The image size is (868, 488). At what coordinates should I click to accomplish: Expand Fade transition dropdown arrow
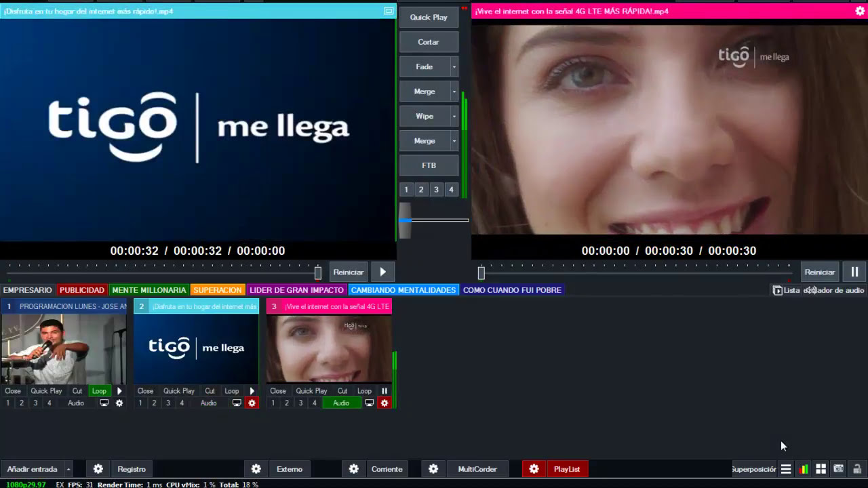coord(454,66)
